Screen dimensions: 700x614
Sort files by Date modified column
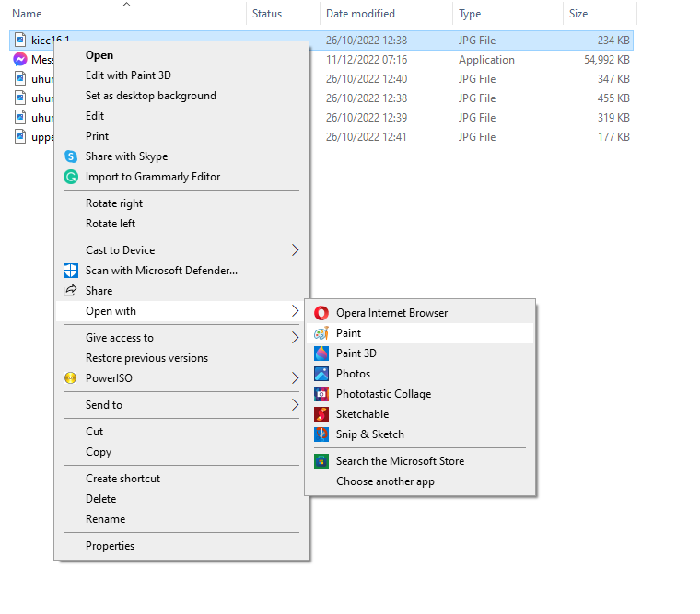pyautogui.click(x=360, y=14)
